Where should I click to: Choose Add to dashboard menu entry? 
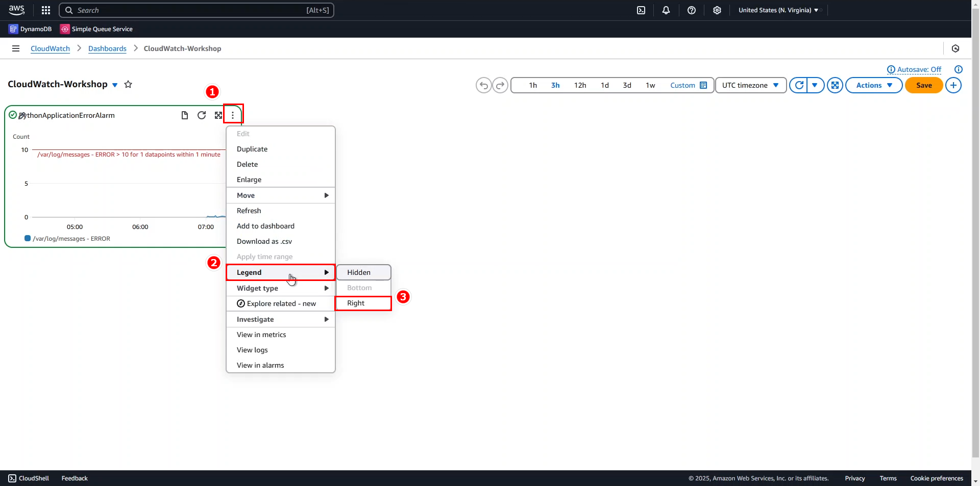click(x=281, y=226)
